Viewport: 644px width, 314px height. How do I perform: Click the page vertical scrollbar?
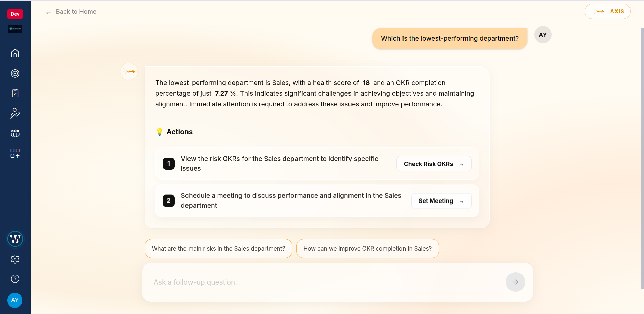pos(642,158)
